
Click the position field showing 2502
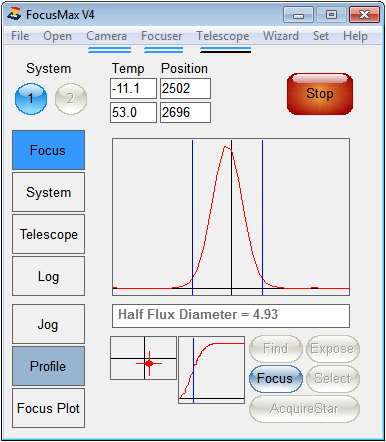[x=185, y=89]
